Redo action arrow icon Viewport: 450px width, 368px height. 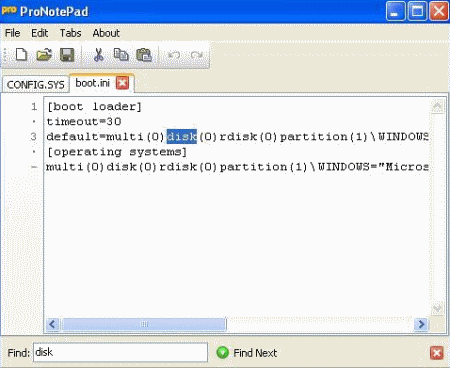[x=197, y=55]
